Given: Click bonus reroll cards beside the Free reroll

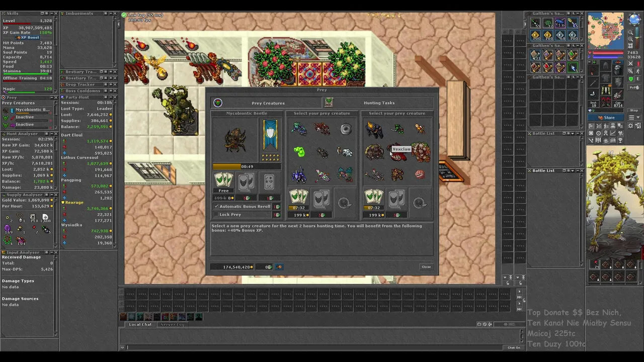Looking at the screenshot, I should (x=246, y=182).
